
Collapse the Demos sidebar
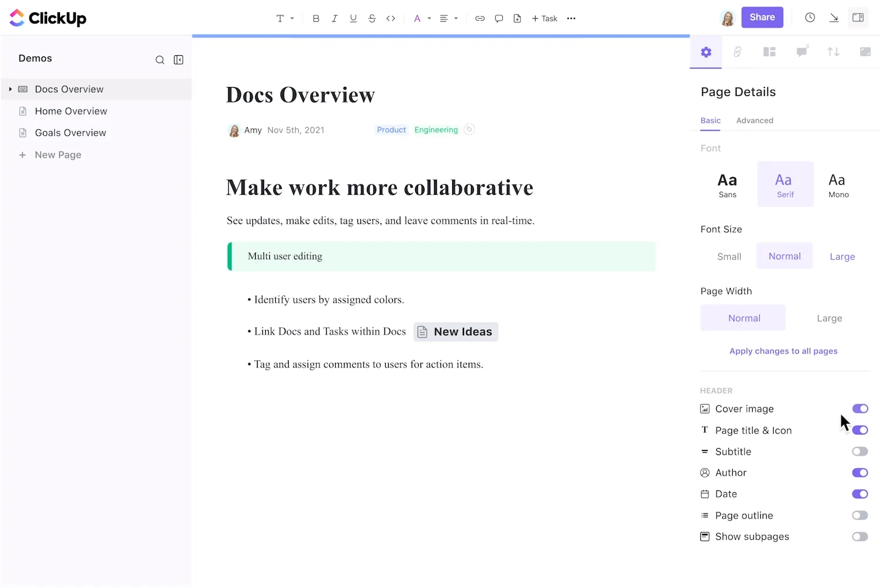tap(179, 60)
